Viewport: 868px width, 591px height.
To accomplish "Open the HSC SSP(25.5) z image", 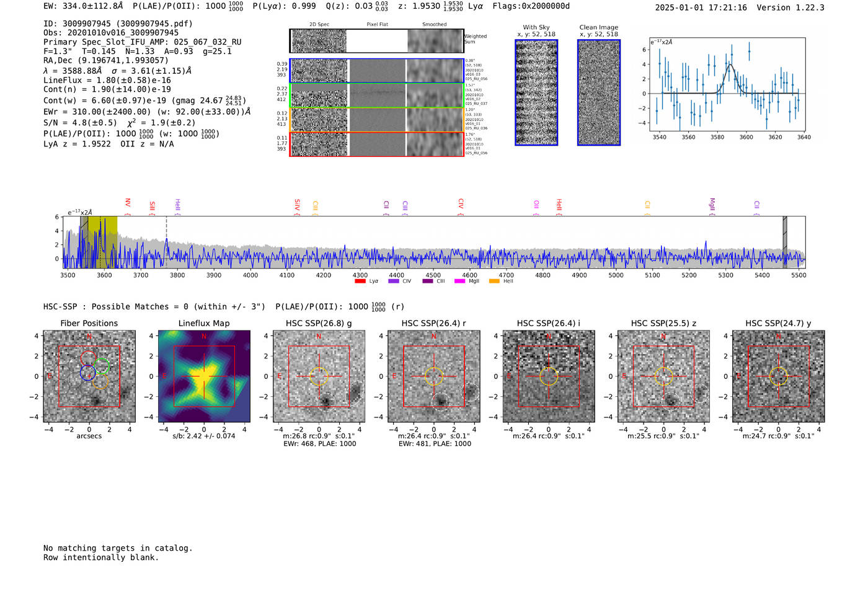I will pyautogui.click(x=663, y=376).
